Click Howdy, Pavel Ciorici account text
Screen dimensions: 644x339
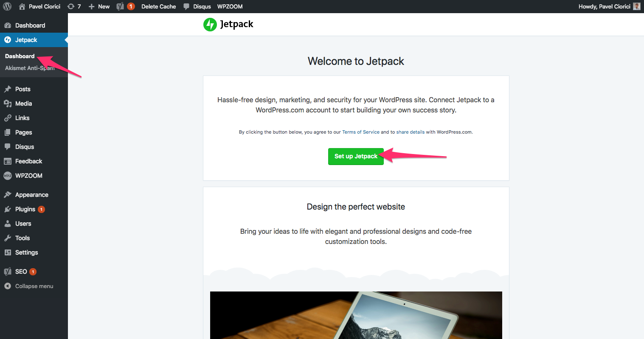click(x=605, y=6)
